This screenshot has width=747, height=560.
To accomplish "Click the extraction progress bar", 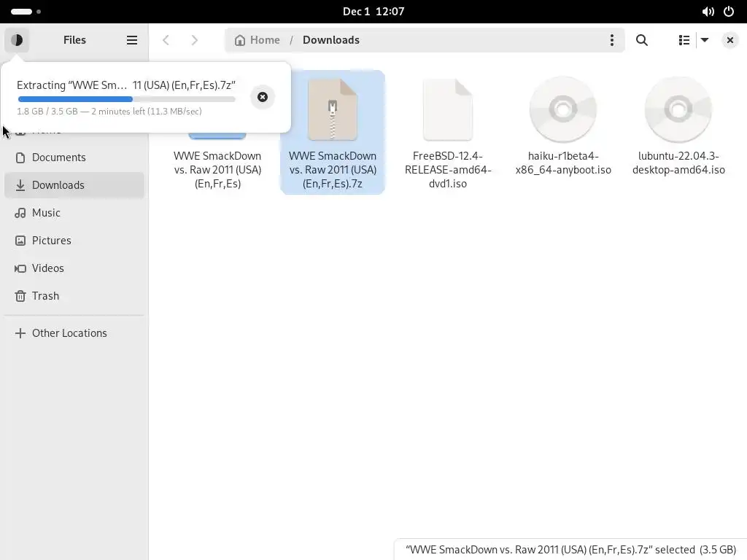I will pos(127,99).
